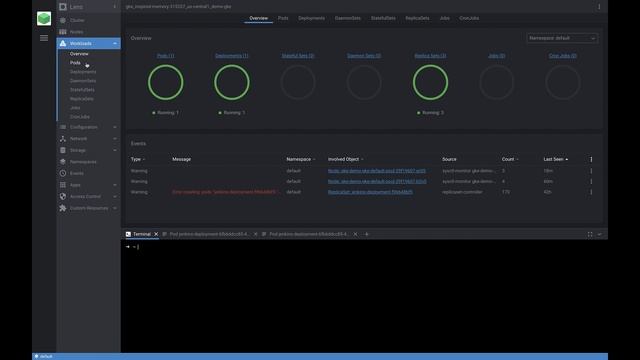Click the default context in the status bar
This screenshot has height=360, width=640.
pyautogui.click(x=44, y=356)
